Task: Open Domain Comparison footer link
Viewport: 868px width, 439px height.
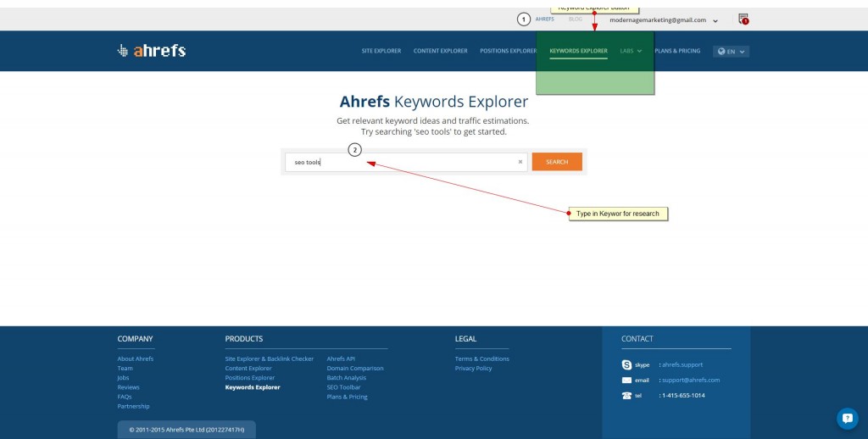Action: tap(355, 368)
